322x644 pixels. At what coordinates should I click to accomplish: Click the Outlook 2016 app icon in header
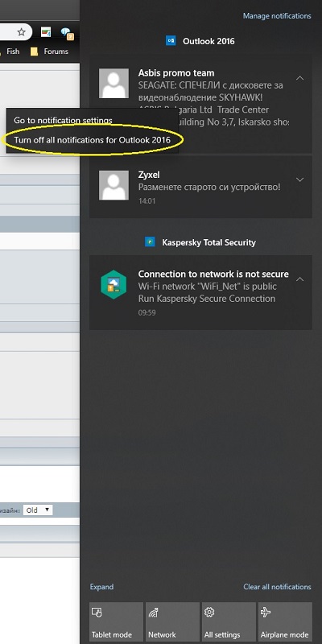coord(171,41)
